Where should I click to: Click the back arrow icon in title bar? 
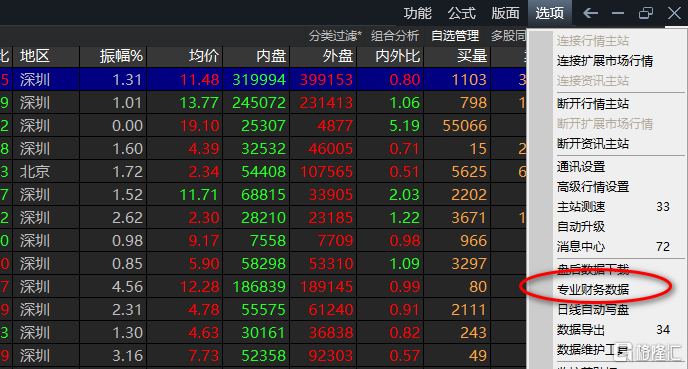click(590, 13)
